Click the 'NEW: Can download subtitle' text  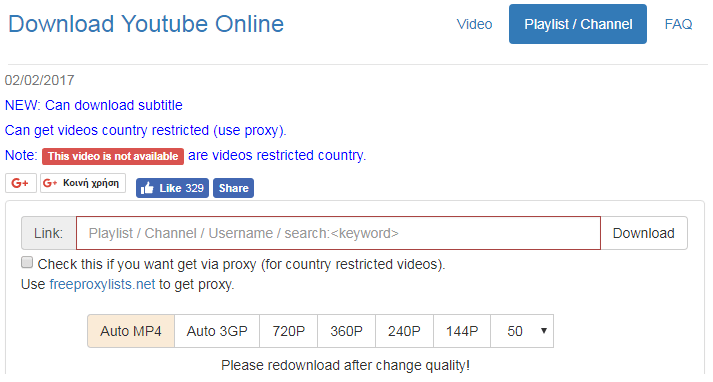pos(94,105)
